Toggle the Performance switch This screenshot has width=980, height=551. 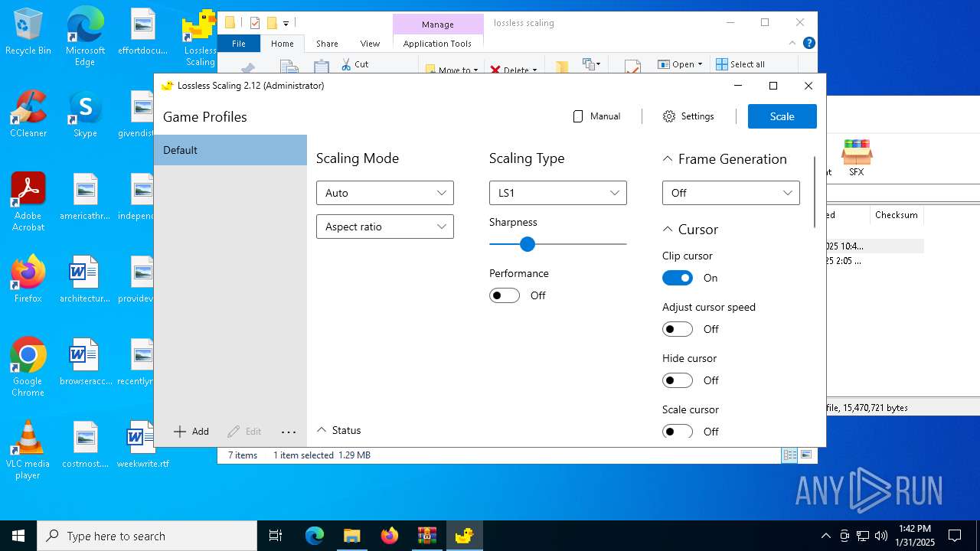[505, 295]
